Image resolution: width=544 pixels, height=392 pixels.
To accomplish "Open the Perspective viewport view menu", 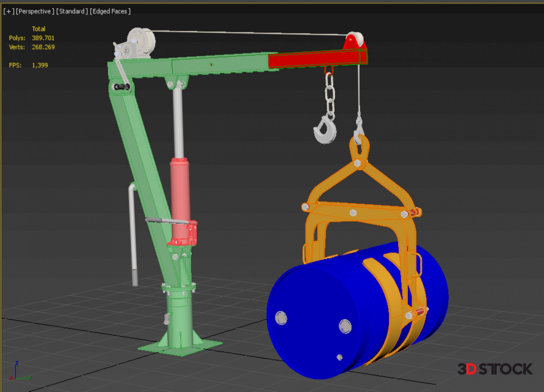I will click(35, 11).
